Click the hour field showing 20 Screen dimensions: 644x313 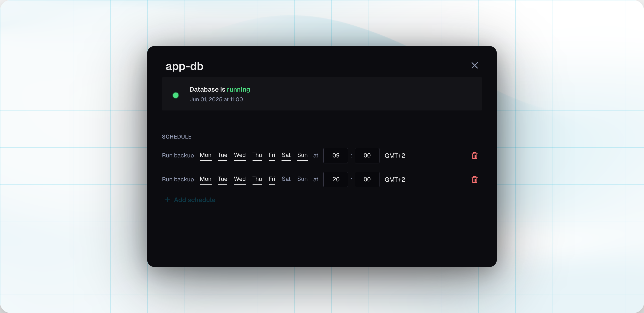point(336,179)
